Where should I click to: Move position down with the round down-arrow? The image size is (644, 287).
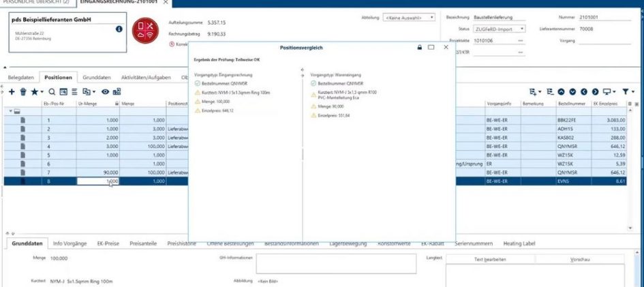[x=572, y=92]
